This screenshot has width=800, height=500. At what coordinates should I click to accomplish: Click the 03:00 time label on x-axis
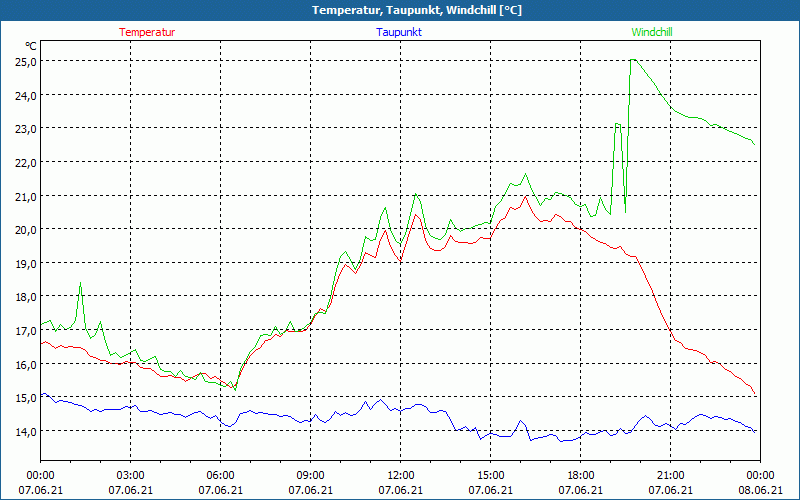(131, 476)
